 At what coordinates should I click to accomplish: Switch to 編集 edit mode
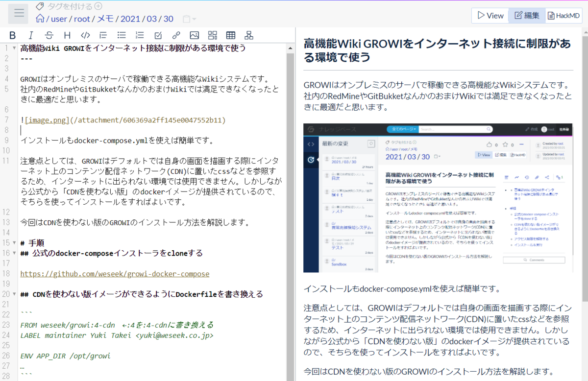527,16
